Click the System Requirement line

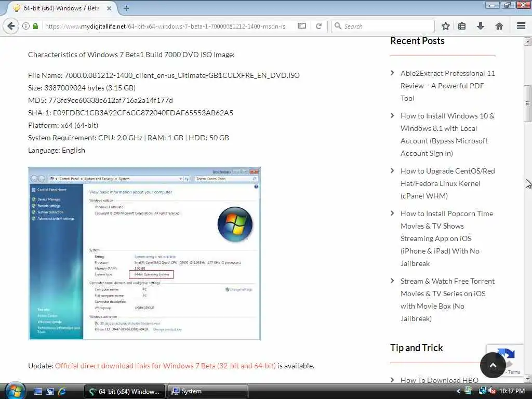click(129, 138)
